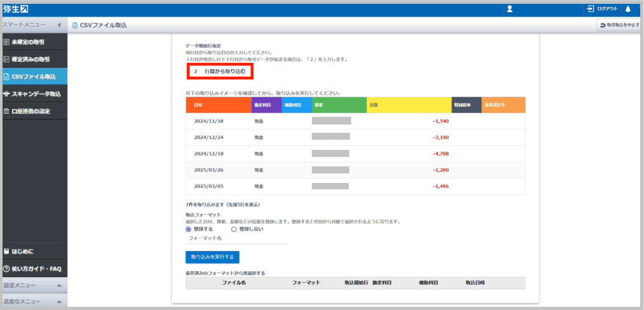Click the green 摘要 column header

pos(339,105)
